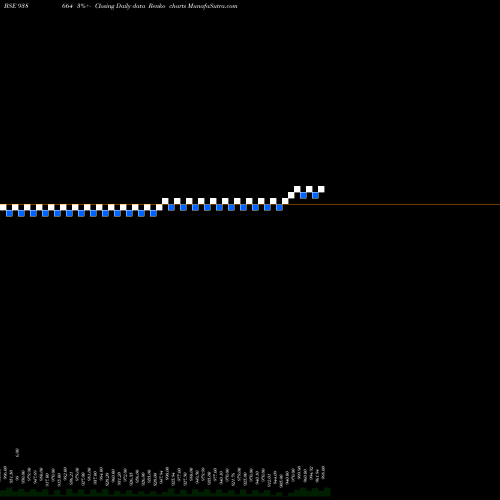Select the rightmost white Renko brick
500x500 pixels.
coord(321,189)
